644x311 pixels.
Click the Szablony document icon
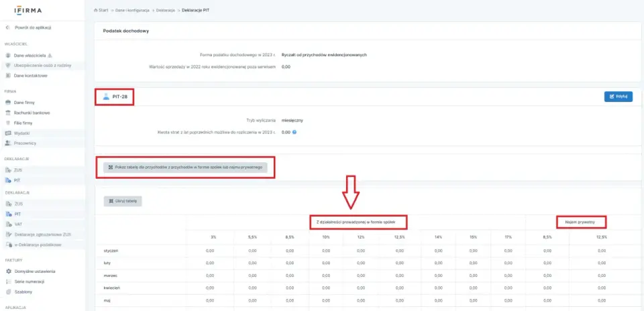[x=8, y=292]
